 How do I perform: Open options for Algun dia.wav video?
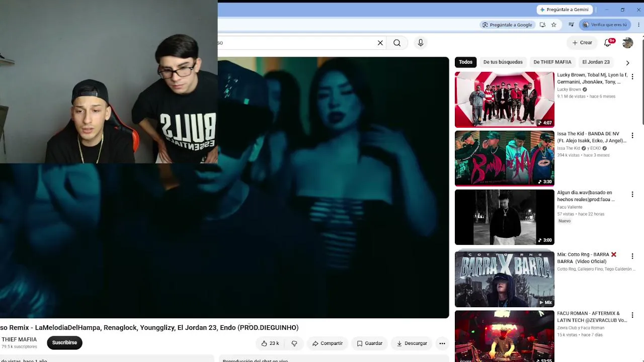pos(632,194)
